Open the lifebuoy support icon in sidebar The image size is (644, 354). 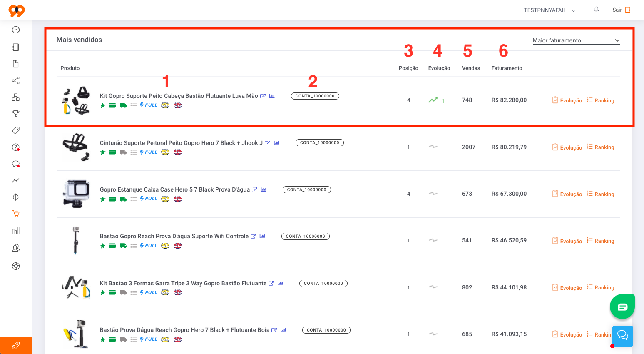[16, 266]
